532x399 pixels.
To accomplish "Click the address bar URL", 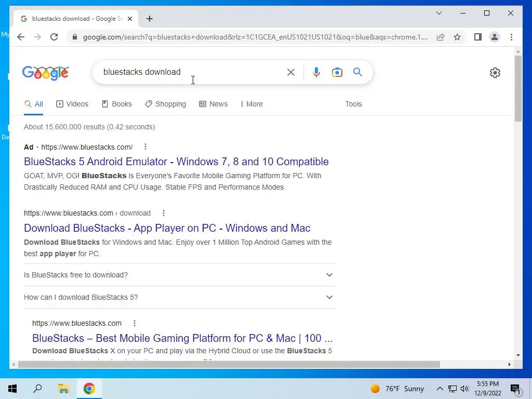I will (x=255, y=37).
